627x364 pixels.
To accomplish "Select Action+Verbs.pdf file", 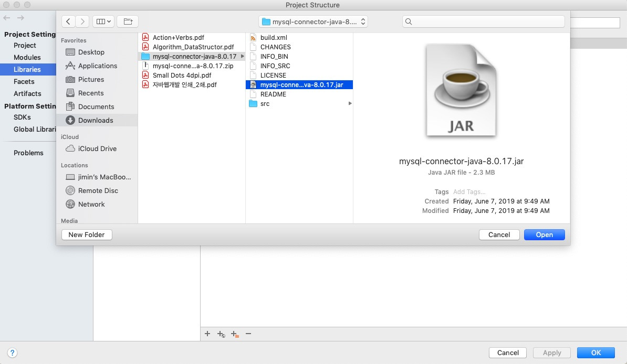I will click(x=192, y=38).
